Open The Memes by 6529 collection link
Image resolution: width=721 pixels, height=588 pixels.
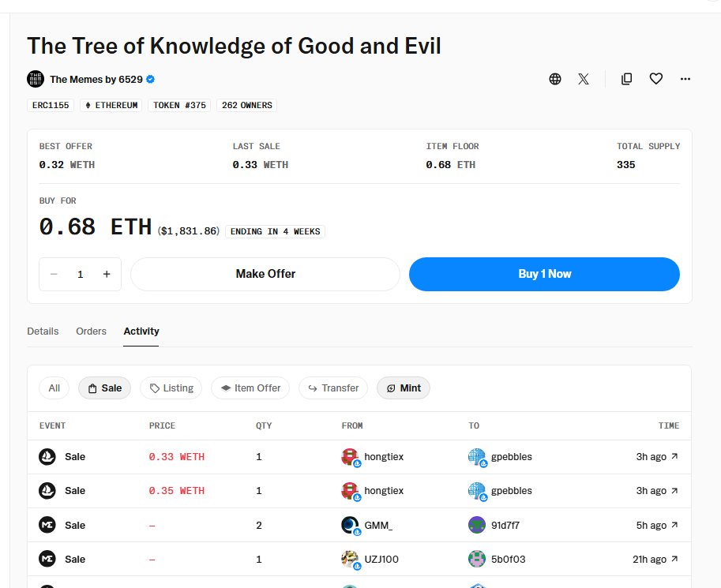click(96, 80)
